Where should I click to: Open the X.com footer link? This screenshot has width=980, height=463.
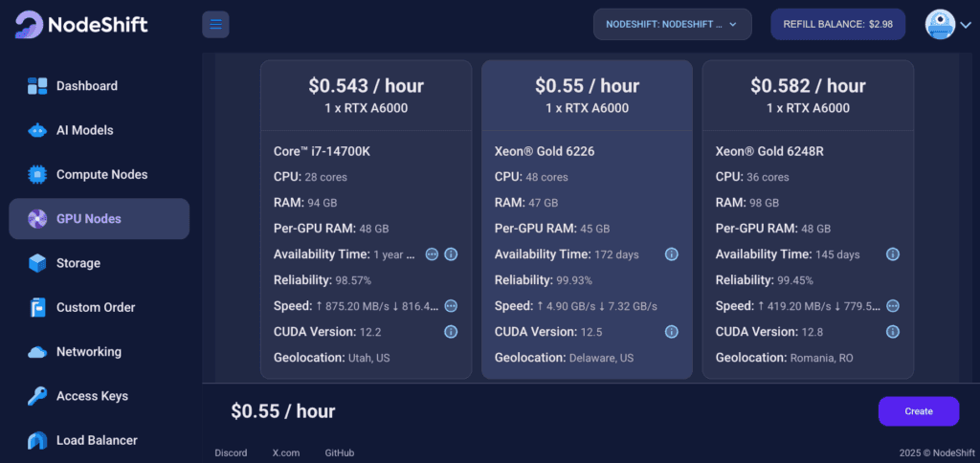point(286,453)
